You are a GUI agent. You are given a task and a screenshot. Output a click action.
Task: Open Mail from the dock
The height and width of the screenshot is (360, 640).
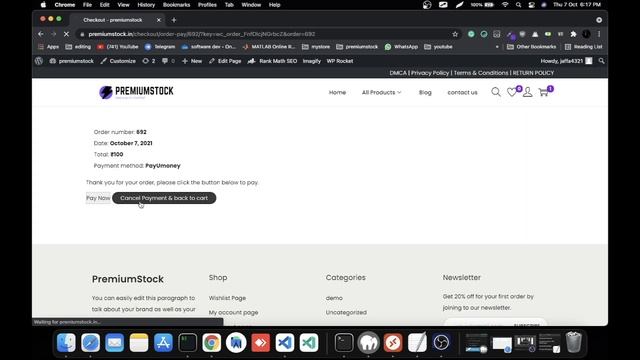coord(115,342)
